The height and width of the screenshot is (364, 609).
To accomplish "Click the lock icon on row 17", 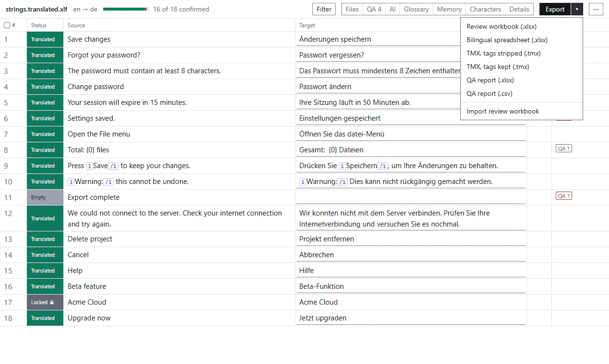I will click(x=52, y=303).
